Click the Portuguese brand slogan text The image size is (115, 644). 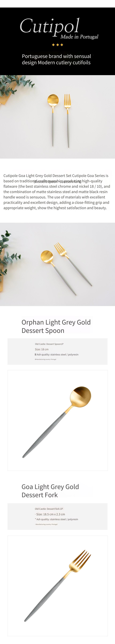pyautogui.click(x=57, y=59)
